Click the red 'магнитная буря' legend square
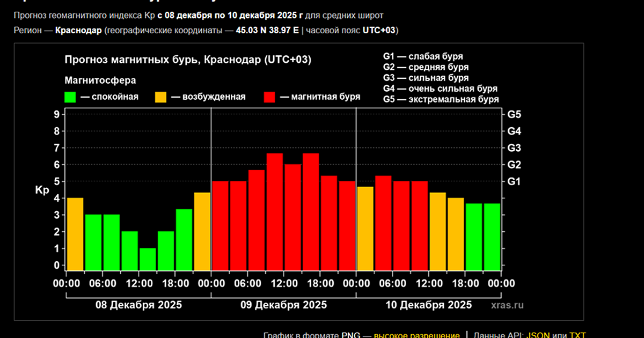Screen dimensions: 644x338 coord(269,97)
